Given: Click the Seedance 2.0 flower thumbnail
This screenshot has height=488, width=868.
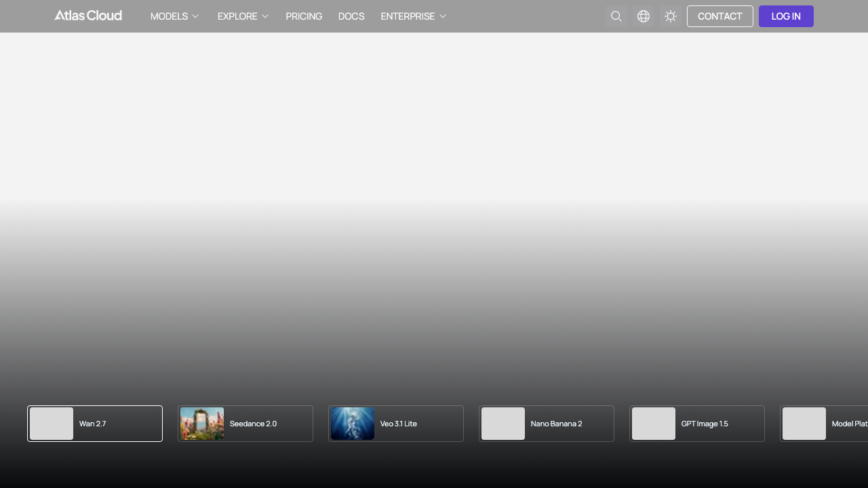Looking at the screenshot, I should point(202,424).
